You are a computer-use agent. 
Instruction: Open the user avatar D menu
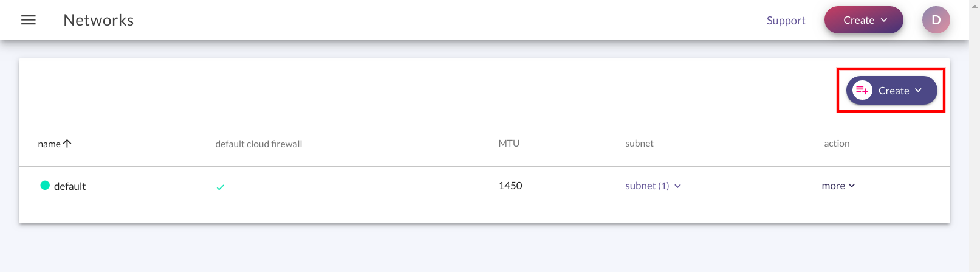[936, 20]
